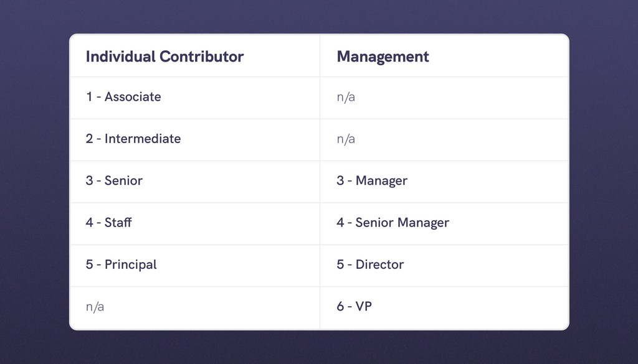Click the word Director in Management column

point(379,264)
